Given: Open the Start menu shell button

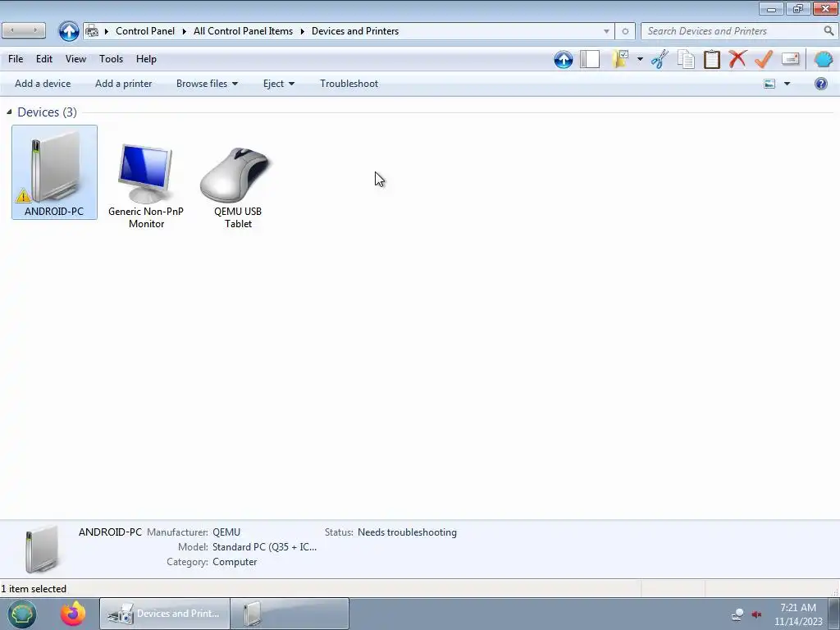Looking at the screenshot, I should click(22, 614).
